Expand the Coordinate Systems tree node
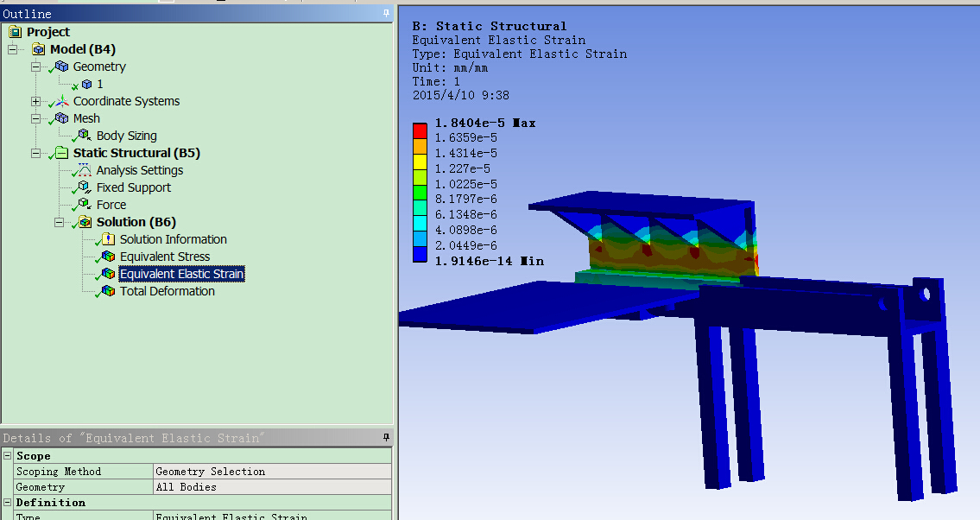Viewport: 980px width, 520px height. (35, 101)
